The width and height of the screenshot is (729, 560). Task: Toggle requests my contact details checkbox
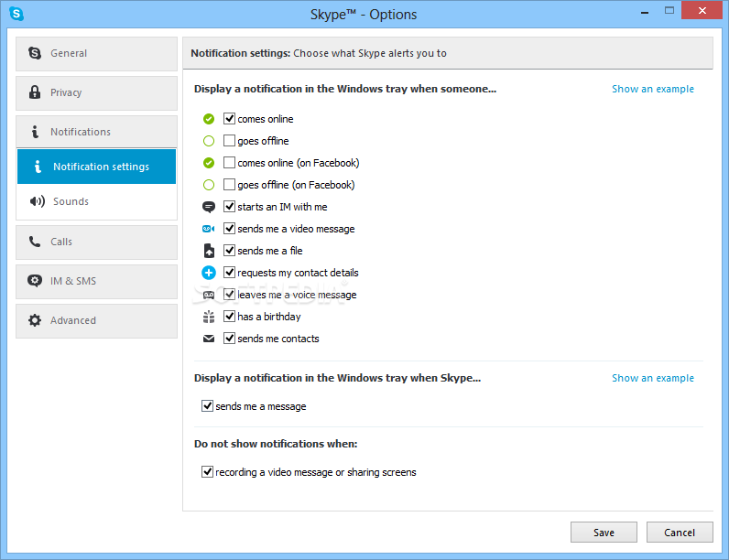click(229, 272)
